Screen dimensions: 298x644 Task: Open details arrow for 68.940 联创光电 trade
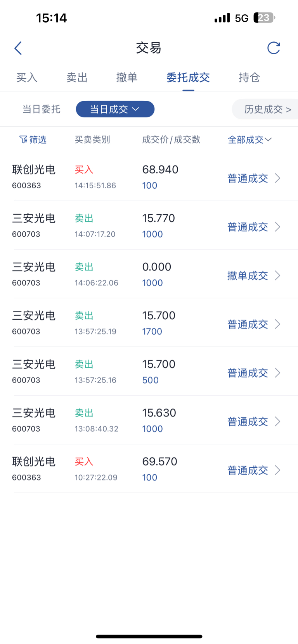click(277, 178)
